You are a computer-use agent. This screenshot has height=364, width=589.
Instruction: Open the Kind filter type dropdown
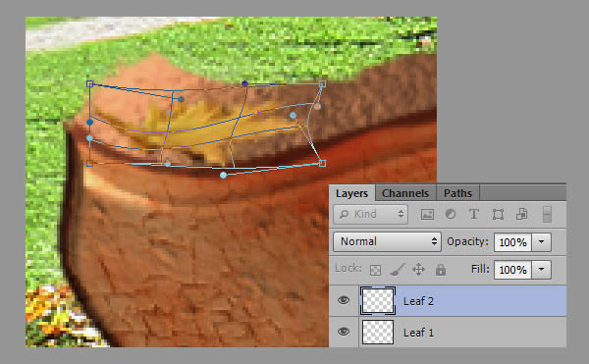coord(370,214)
